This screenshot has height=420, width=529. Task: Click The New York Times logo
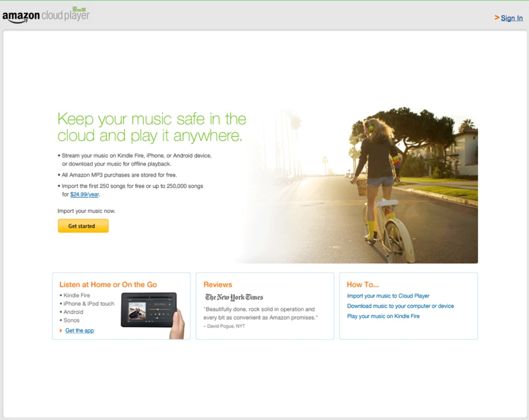click(234, 297)
